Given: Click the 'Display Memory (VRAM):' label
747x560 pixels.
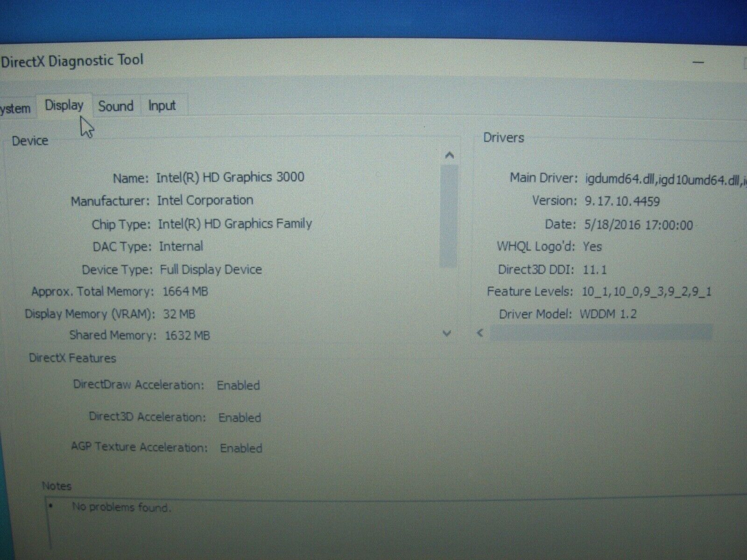Looking at the screenshot, I should (x=90, y=314).
